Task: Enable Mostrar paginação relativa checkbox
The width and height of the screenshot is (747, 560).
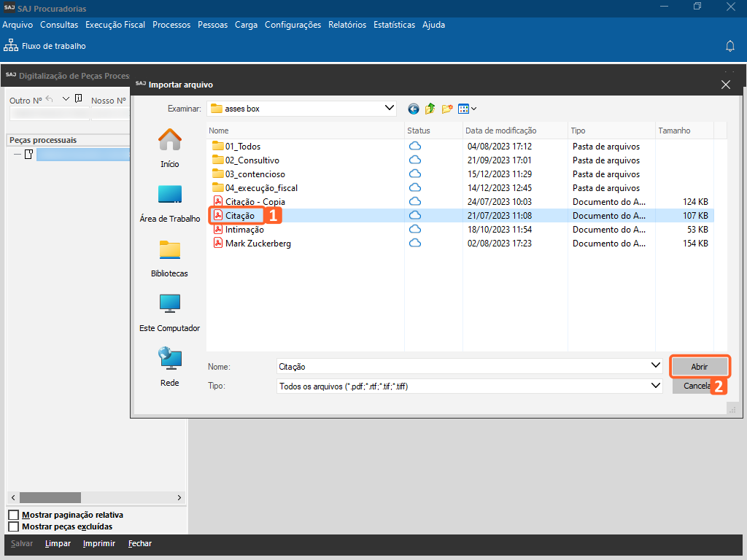Action: (x=13, y=516)
